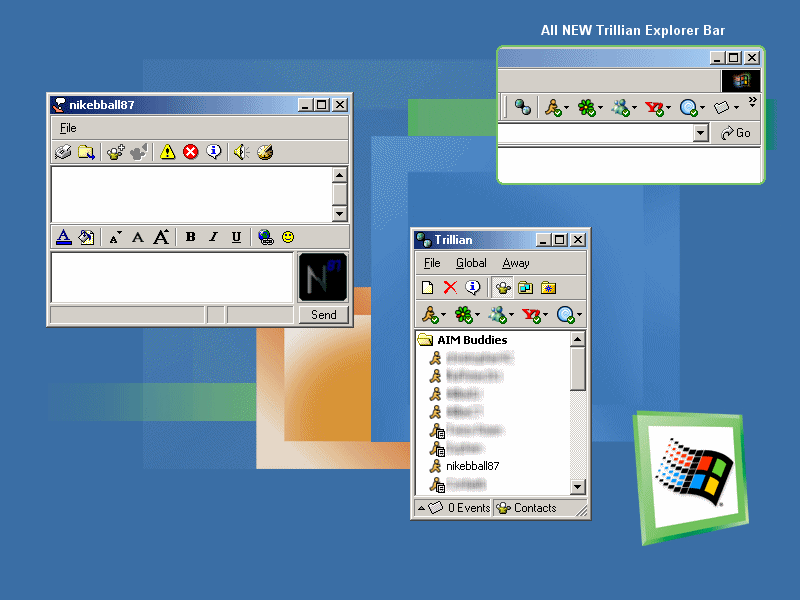Click the Go button in Explorer Bar

[736, 133]
